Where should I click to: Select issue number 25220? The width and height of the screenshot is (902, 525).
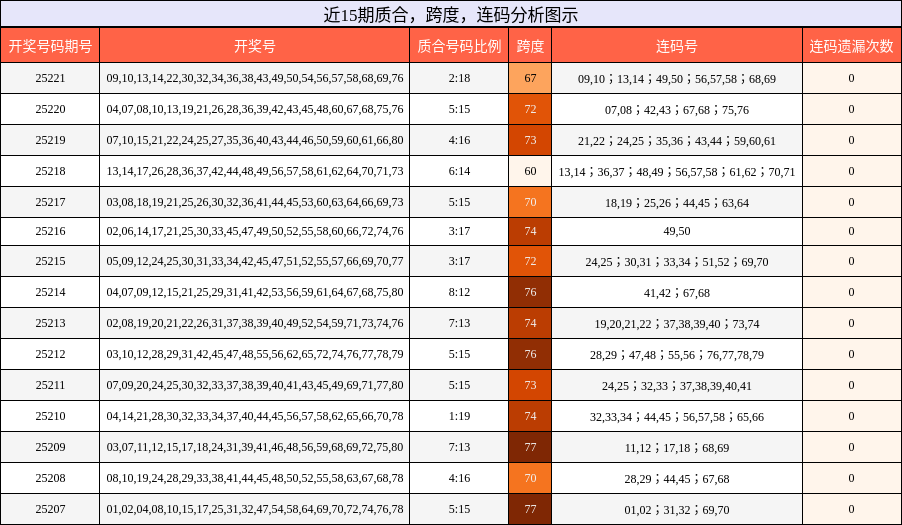pyautogui.click(x=50, y=109)
